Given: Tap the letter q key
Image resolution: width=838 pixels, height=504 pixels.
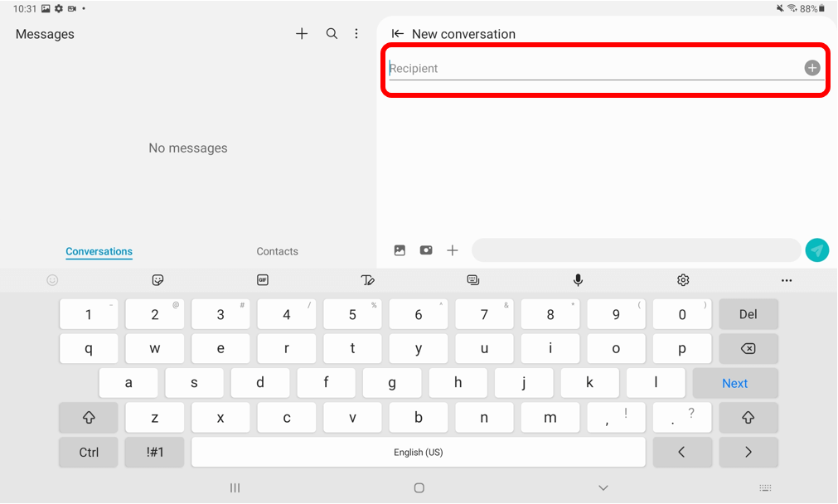Looking at the screenshot, I should (x=89, y=348).
